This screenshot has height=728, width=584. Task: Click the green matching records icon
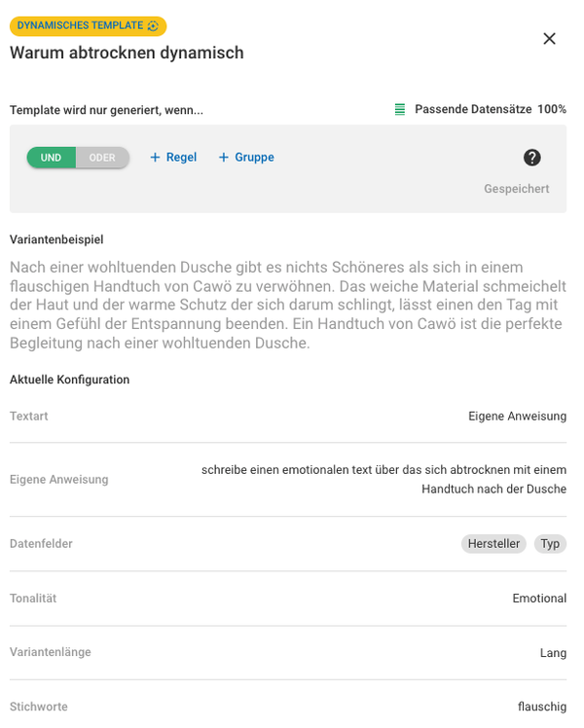400,110
